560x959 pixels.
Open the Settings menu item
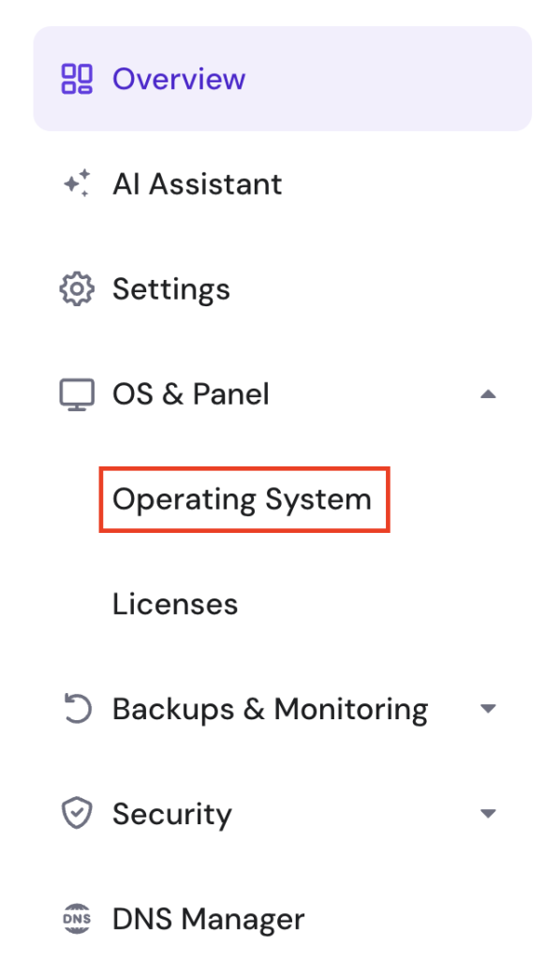point(171,288)
